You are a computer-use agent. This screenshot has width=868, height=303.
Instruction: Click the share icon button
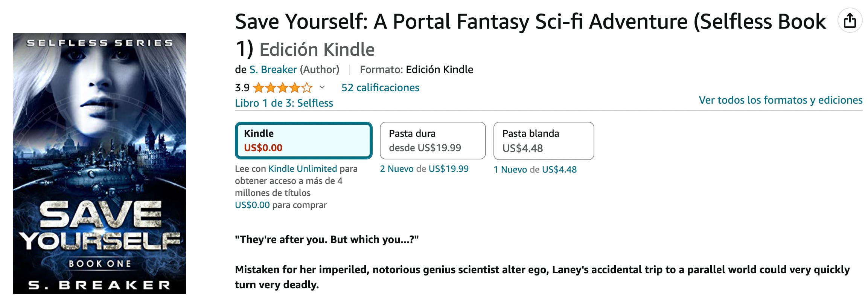point(850,21)
